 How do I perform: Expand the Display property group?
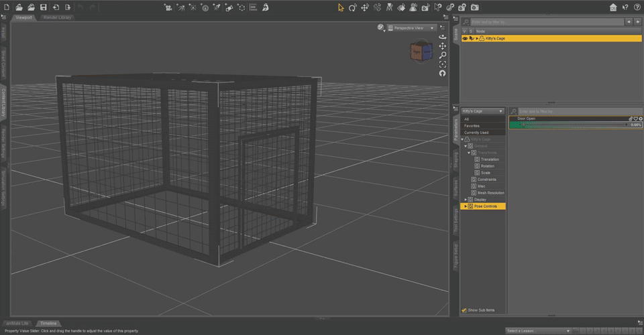pyautogui.click(x=465, y=200)
